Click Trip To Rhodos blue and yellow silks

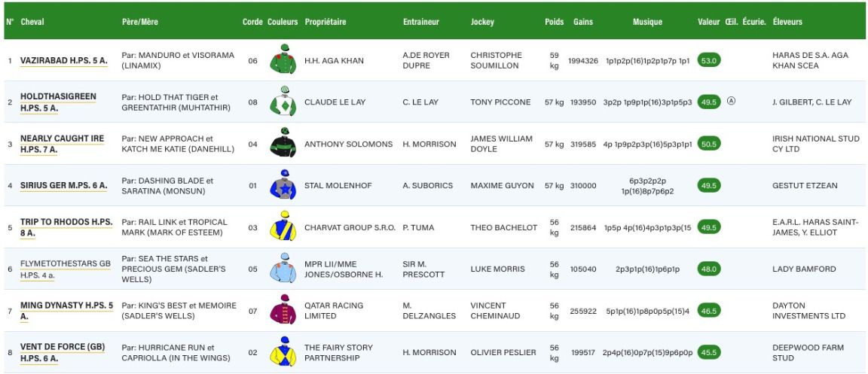click(283, 226)
